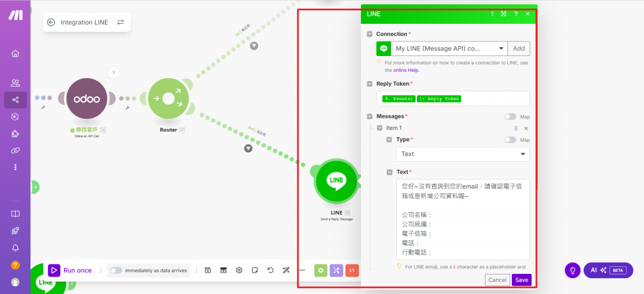The height and width of the screenshot is (294, 644).
Task: Open the Team icon in left sidebar
Action: [15, 83]
